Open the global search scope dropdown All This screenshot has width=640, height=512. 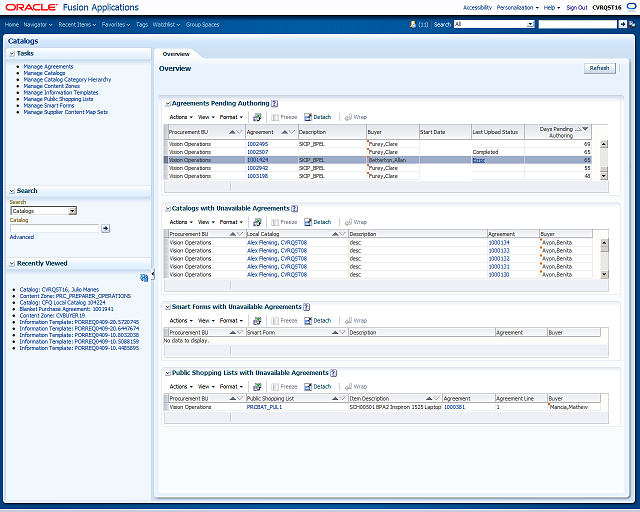pos(530,24)
